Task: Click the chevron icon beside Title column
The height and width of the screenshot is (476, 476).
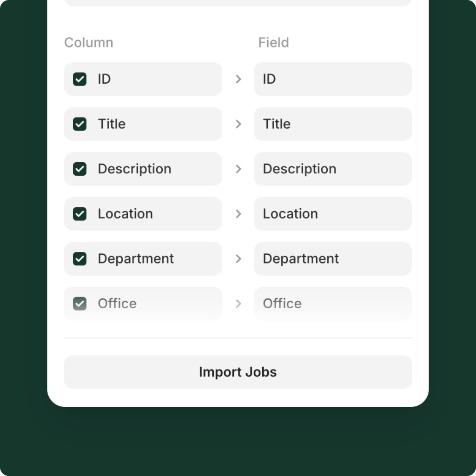Action: (238, 124)
